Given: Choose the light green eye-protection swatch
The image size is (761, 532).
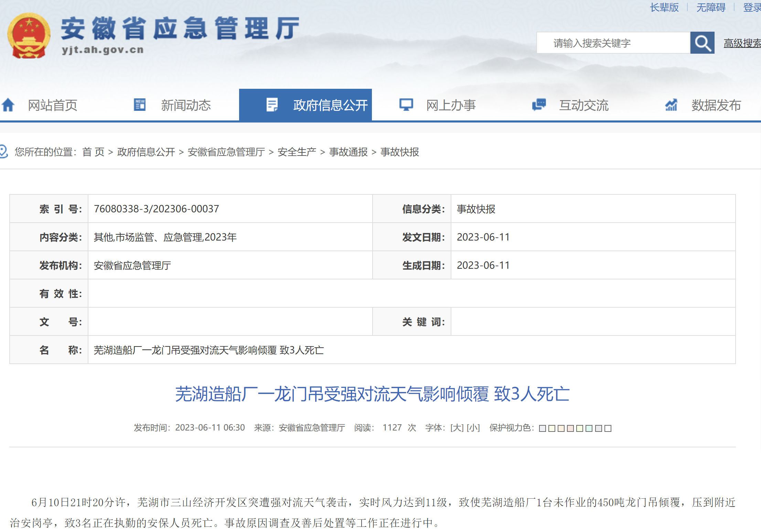Looking at the screenshot, I should (x=580, y=428).
